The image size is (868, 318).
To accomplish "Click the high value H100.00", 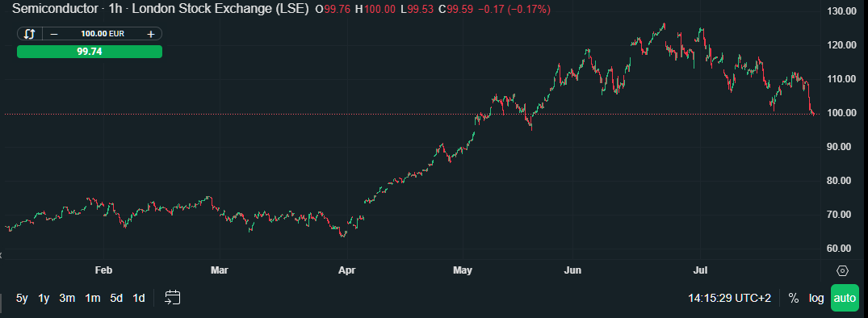I will point(375,10).
